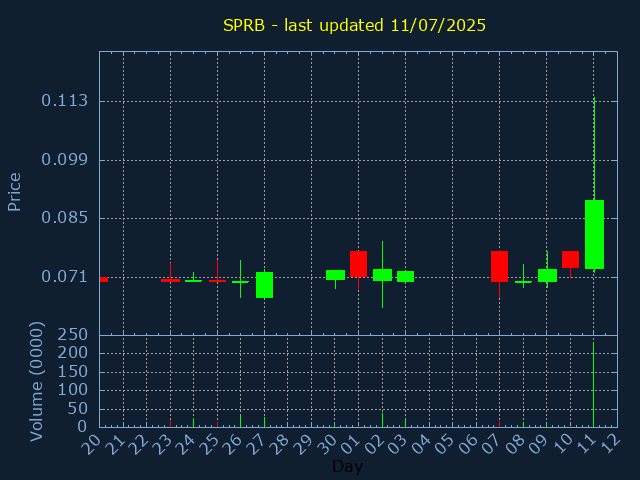This screenshot has height=480, width=640.
Task: Click the small green volume bar on day 26
Action: click(240, 421)
